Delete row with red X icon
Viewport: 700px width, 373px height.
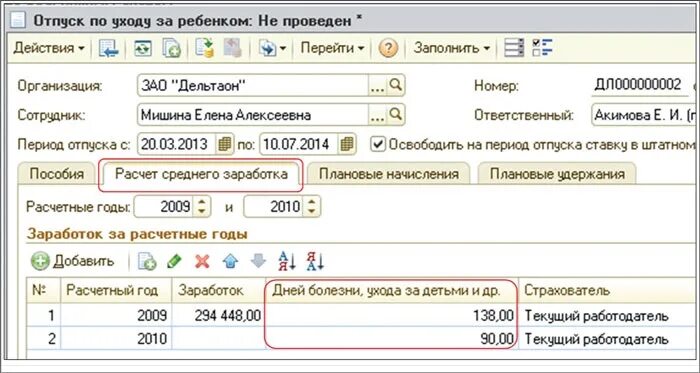point(202,261)
